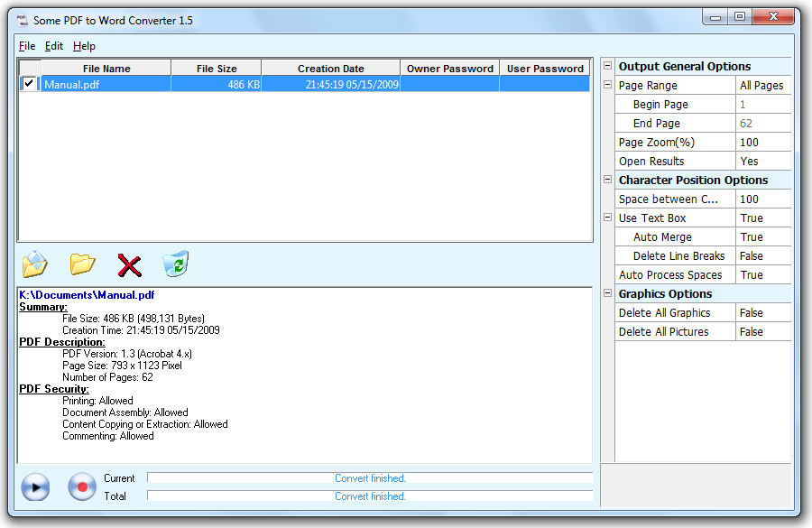Toggle the Delete All Graphics value

(763, 313)
